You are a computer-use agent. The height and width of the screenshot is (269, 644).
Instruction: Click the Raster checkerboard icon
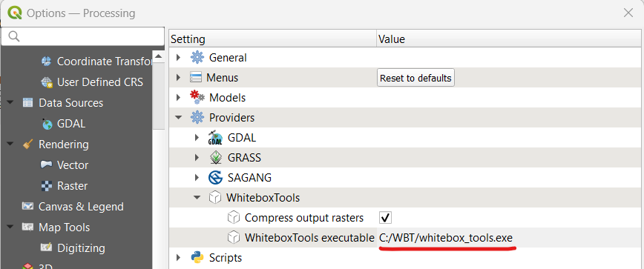point(47,186)
